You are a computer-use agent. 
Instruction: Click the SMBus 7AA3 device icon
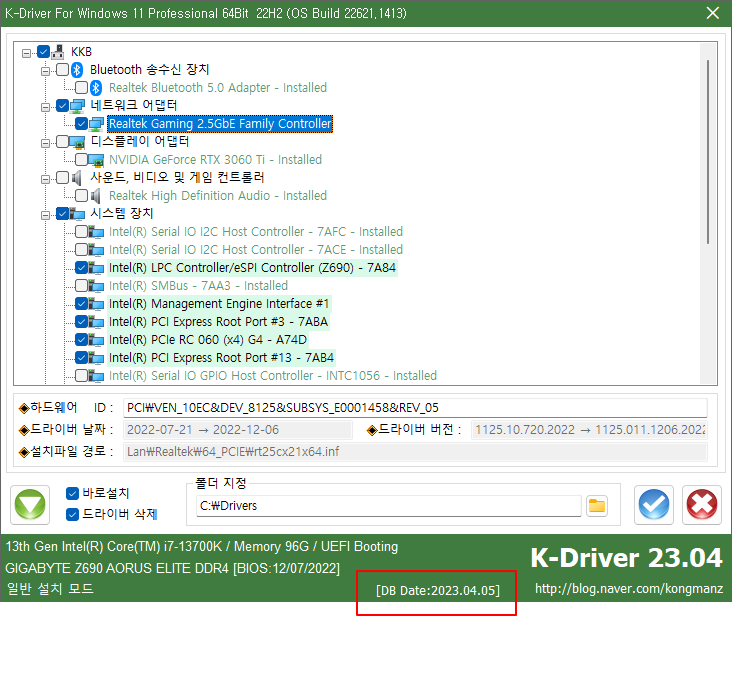(96, 286)
